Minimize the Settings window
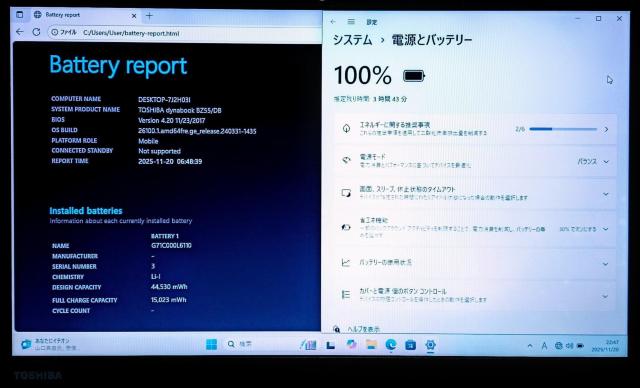 pos(578,19)
